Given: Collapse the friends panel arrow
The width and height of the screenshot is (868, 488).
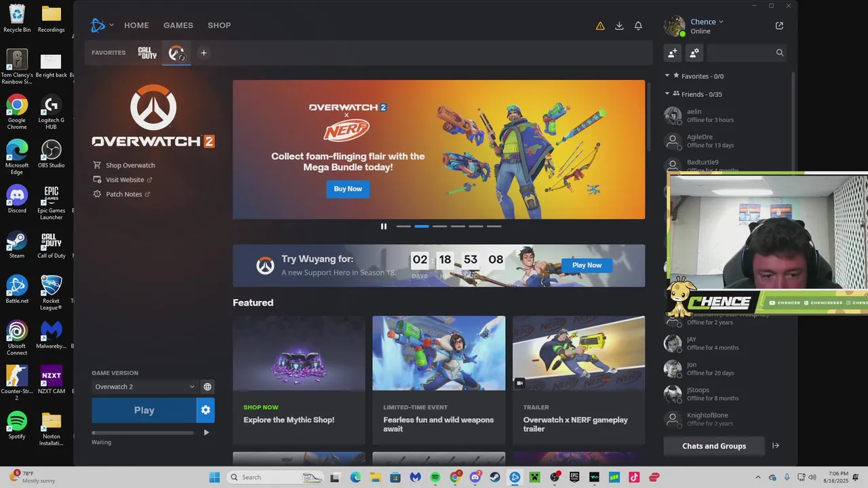Looking at the screenshot, I should [x=776, y=446].
